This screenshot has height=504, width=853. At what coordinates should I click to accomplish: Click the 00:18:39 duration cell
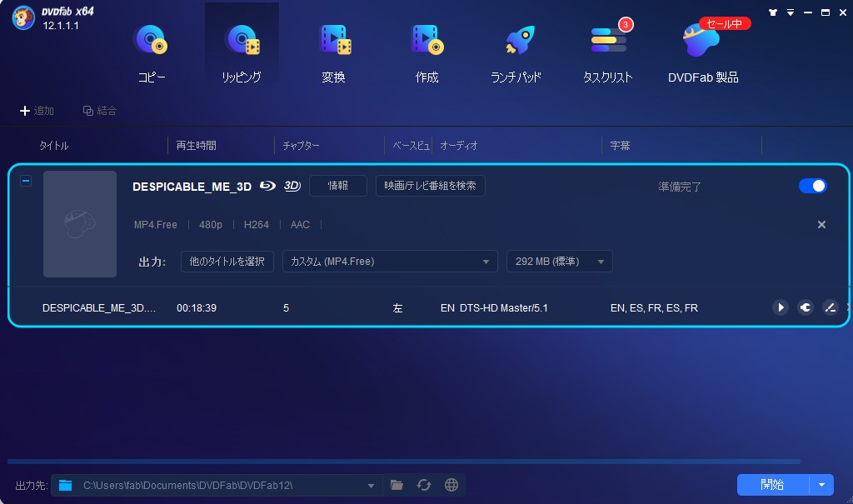[x=197, y=308]
